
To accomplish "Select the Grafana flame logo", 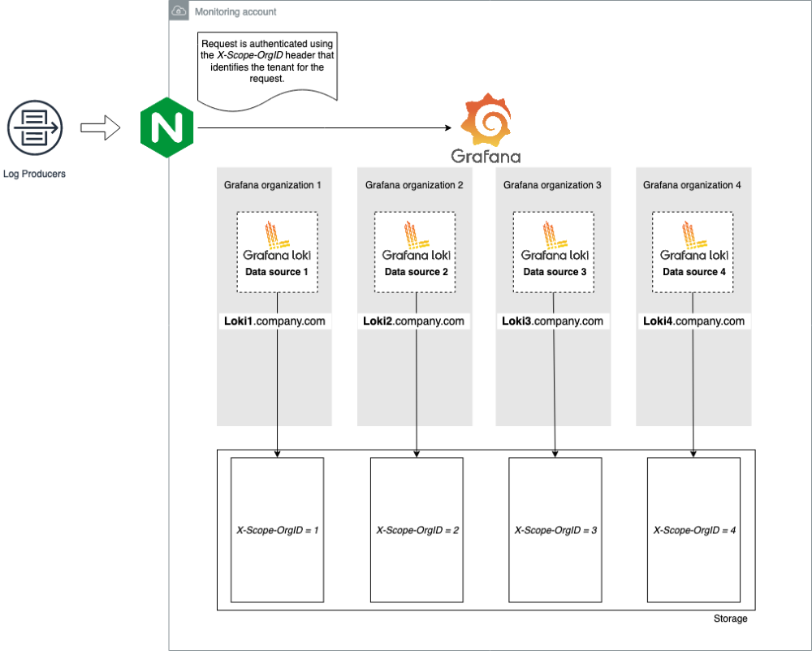I will click(x=485, y=120).
